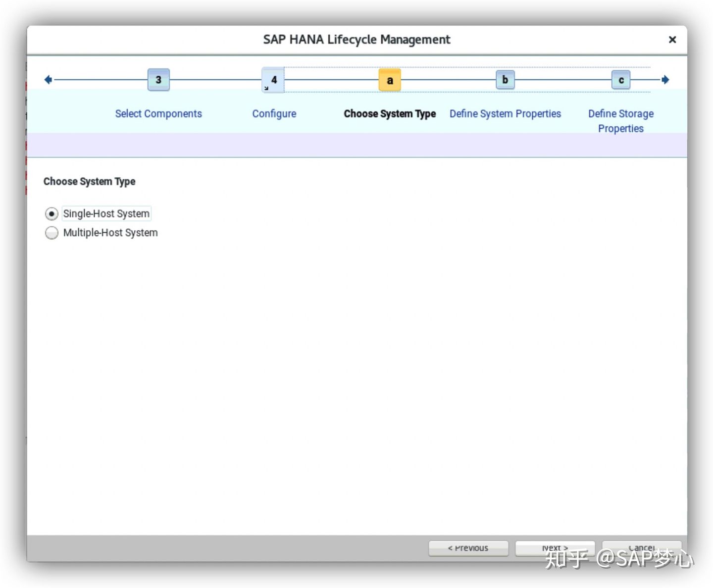713x588 pixels.
Task: Click the Single-Host System label text
Action: tap(106, 214)
